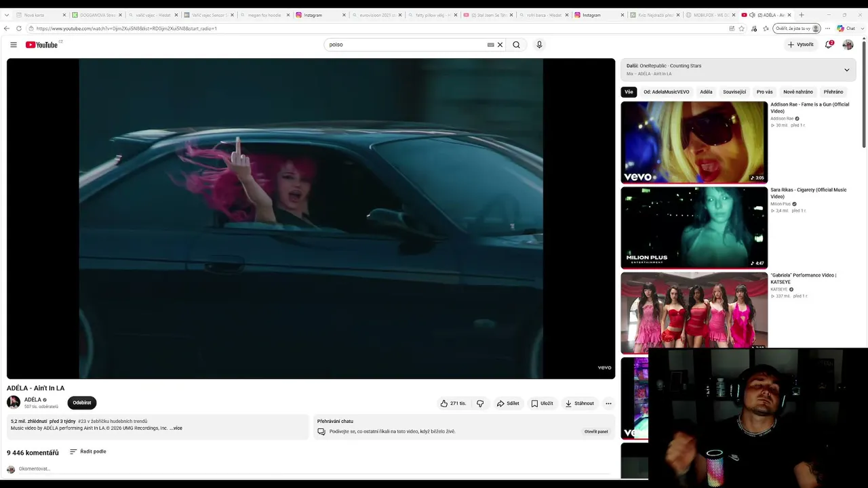The height and width of the screenshot is (488, 868).
Task: Open the tab actions menu chevron
Action: pyautogui.click(x=6, y=15)
